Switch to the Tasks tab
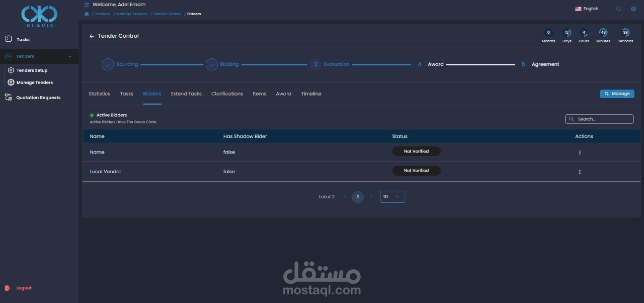644x303 pixels. pyautogui.click(x=127, y=94)
